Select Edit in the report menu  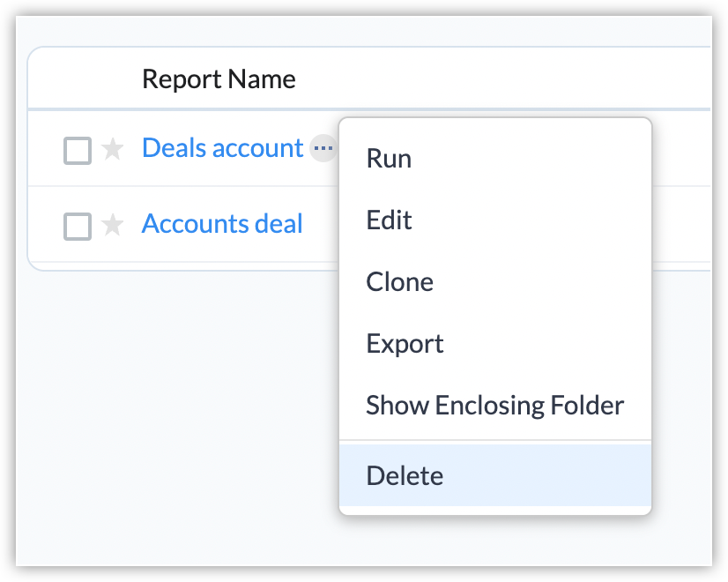point(389,220)
